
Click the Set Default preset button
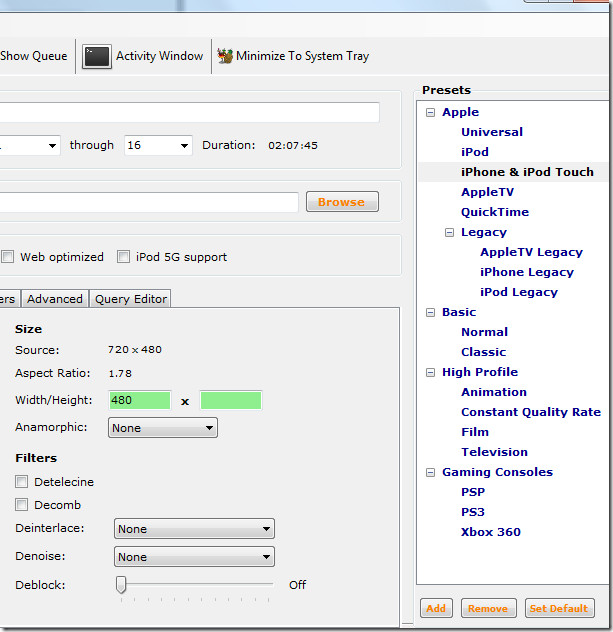coord(559,608)
